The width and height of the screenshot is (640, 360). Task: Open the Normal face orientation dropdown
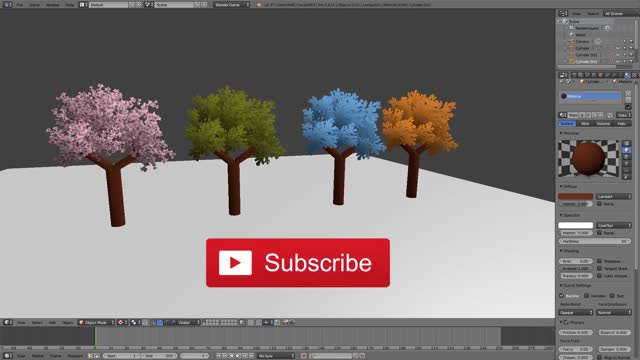613,312
